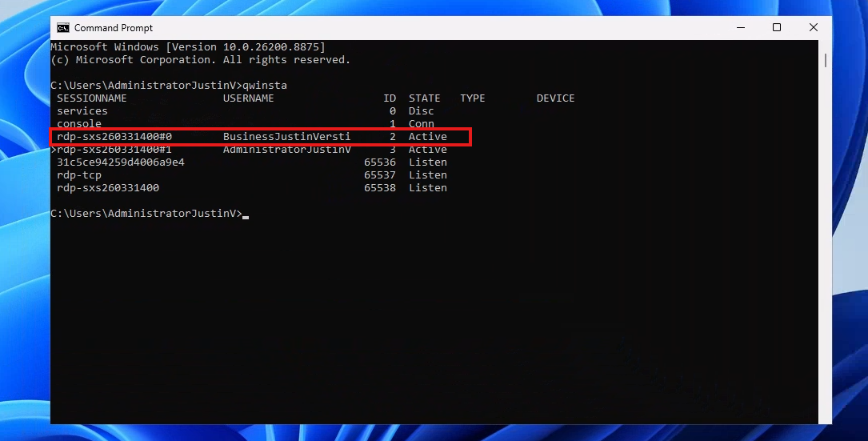Click the Command Prompt title text
This screenshot has width=868, height=441.
114,28
